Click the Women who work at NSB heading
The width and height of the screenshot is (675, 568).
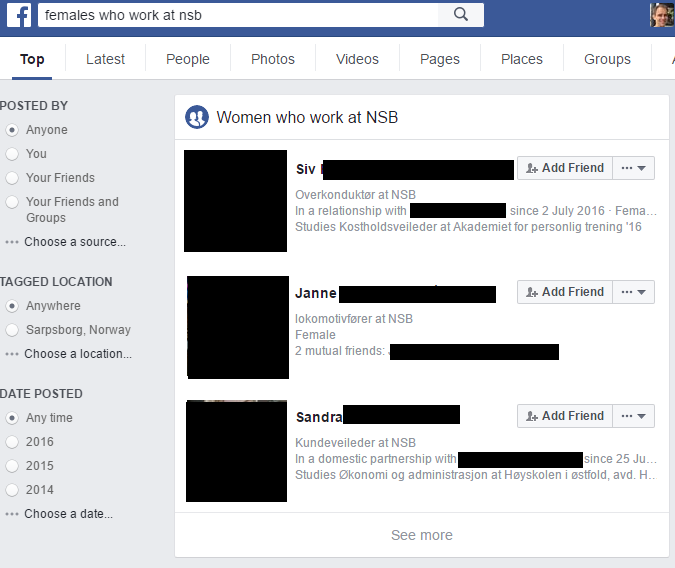click(x=307, y=117)
